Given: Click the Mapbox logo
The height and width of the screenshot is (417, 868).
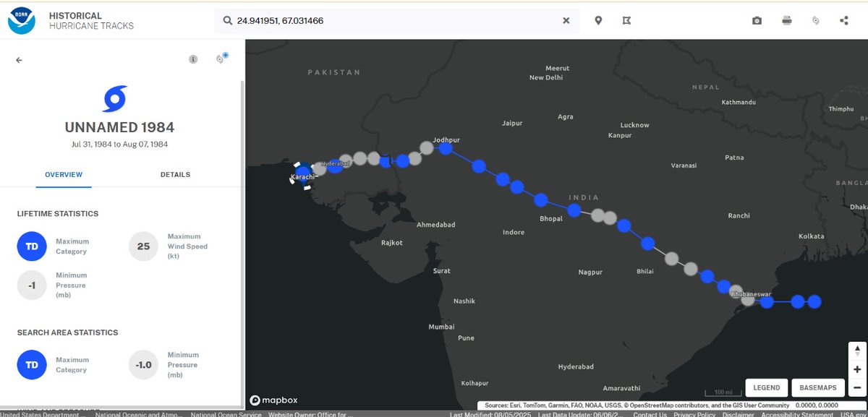Looking at the screenshot, I should 274,400.
